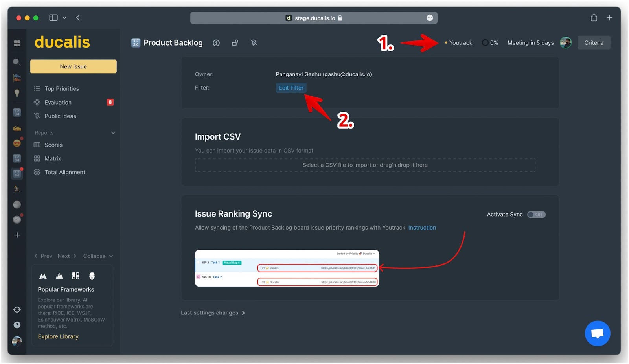629x364 pixels.
Task: Click Meeting in 5 days
Action: [530, 42]
